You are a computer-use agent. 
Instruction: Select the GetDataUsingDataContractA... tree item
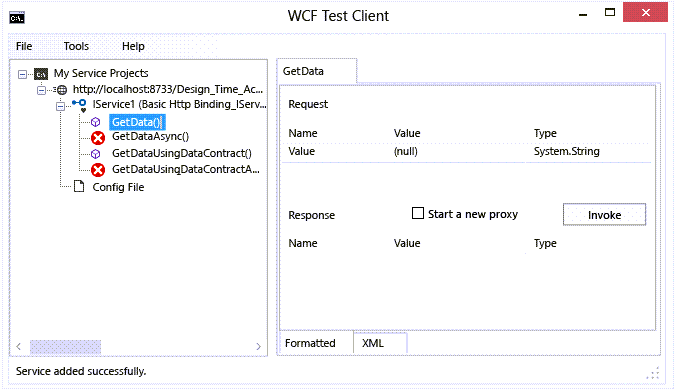tap(186, 170)
